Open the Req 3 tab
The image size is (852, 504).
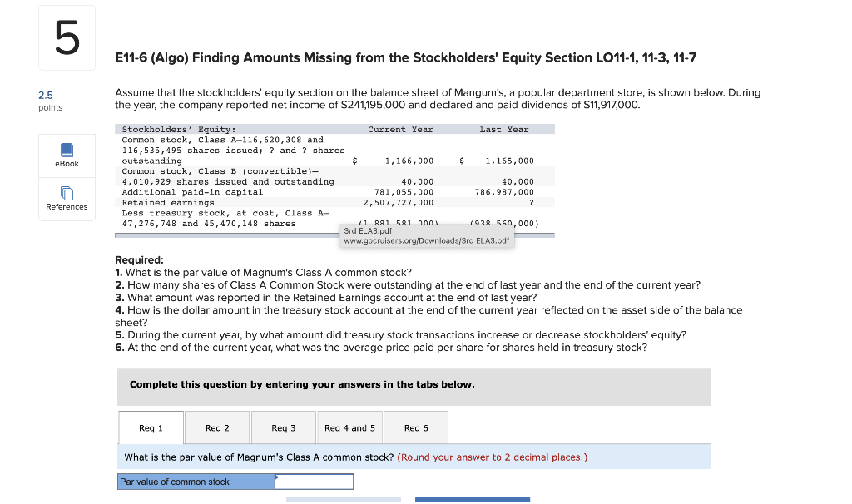coord(283,427)
